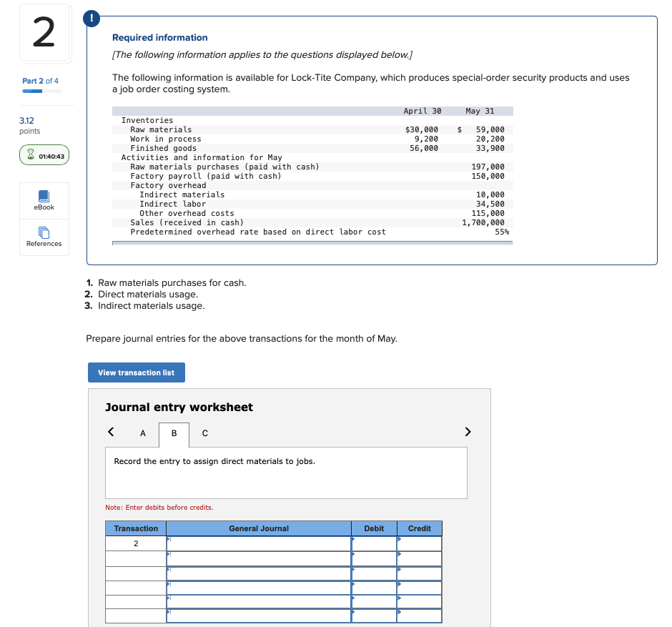Click the first Credit input cell
Screen dimensions: 672x627
point(420,543)
